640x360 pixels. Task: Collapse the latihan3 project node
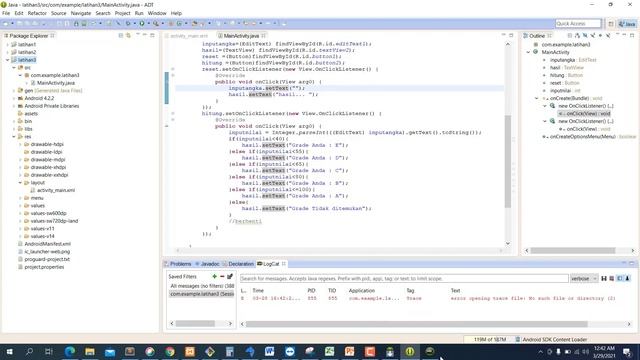[7, 60]
